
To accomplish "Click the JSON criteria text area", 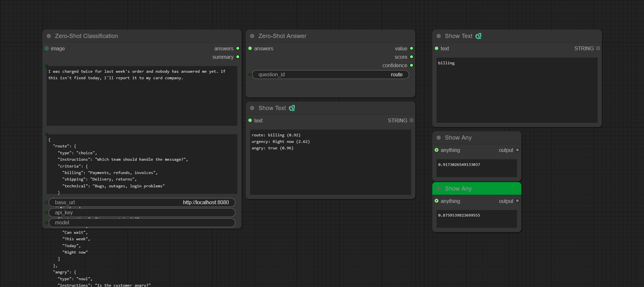I will click(x=142, y=164).
